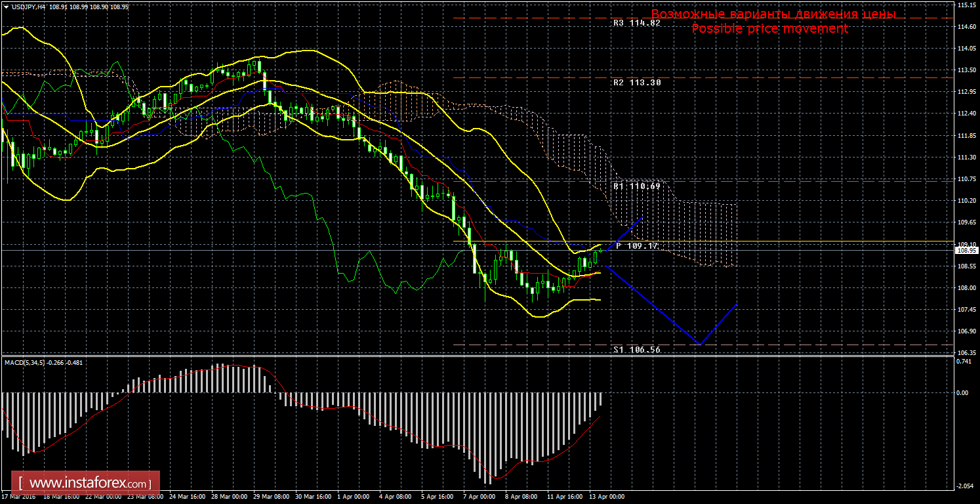Select the MACD(5,34,5) indicator label

(26, 362)
